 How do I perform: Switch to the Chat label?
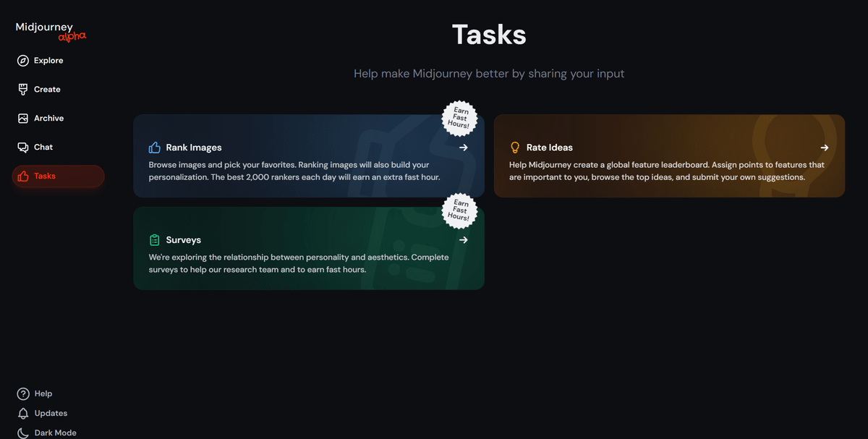point(43,148)
